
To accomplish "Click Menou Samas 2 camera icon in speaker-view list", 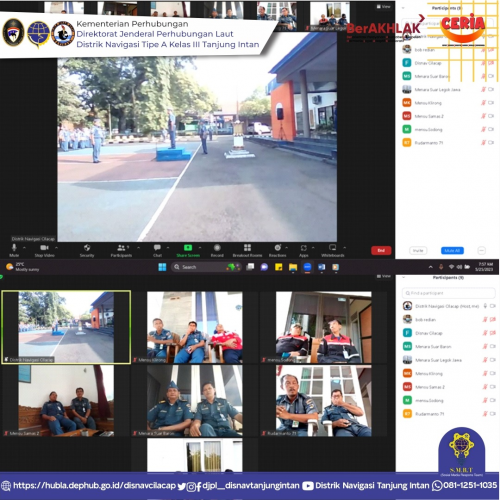I will [491, 116].
